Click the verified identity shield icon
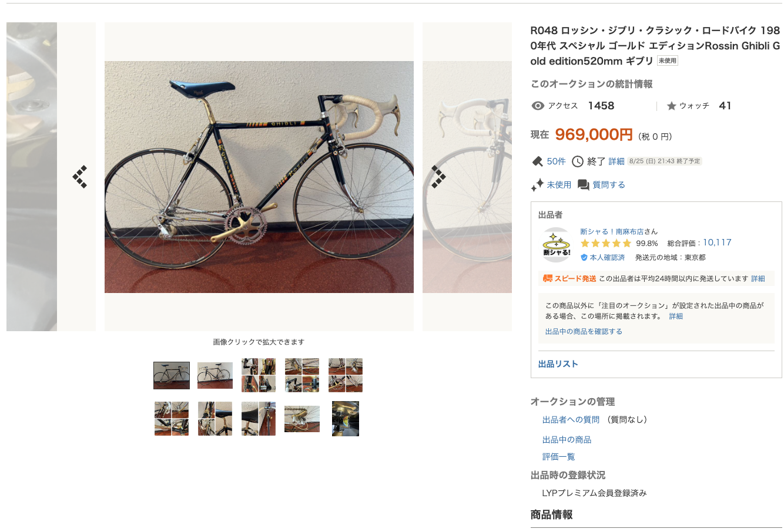The image size is (784, 532). [584, 258]
